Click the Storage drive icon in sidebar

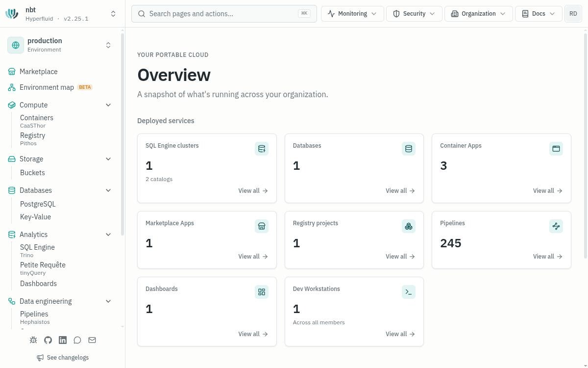click(12, 159)
